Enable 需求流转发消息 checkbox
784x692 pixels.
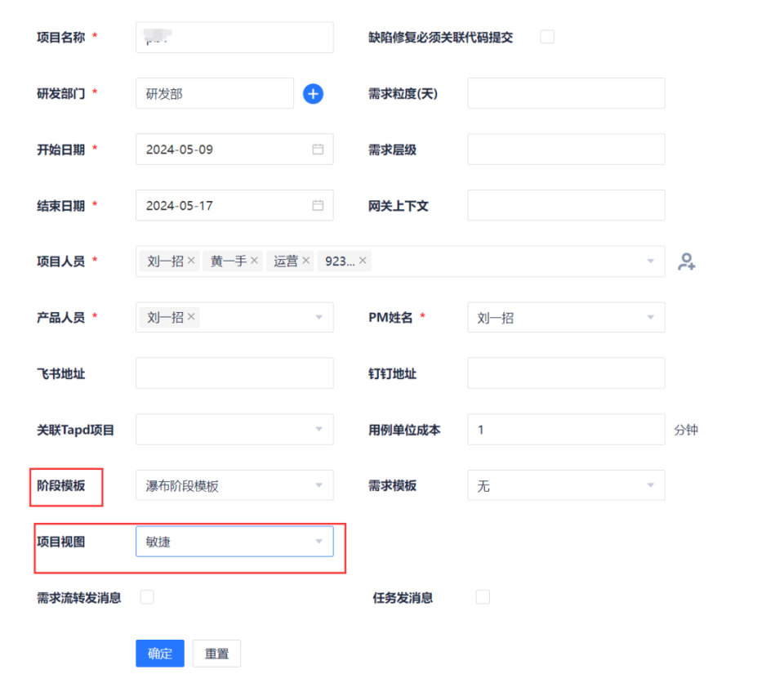pos(147,596)
